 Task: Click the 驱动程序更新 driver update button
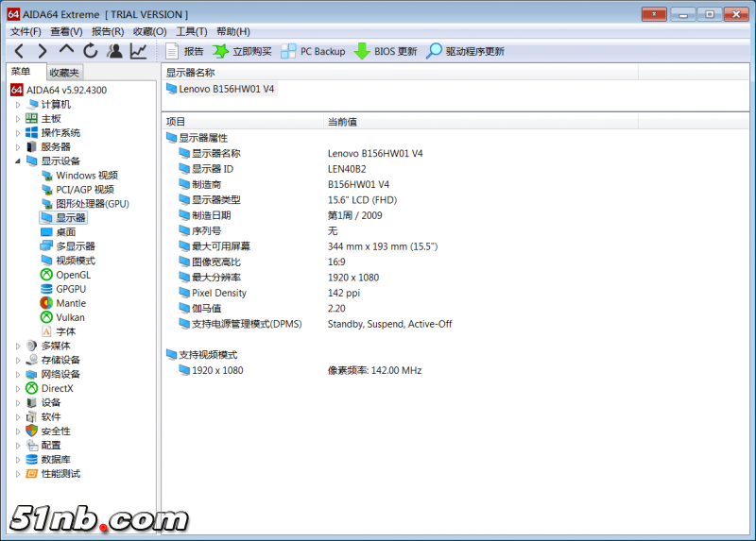click(x=465, y=51)
